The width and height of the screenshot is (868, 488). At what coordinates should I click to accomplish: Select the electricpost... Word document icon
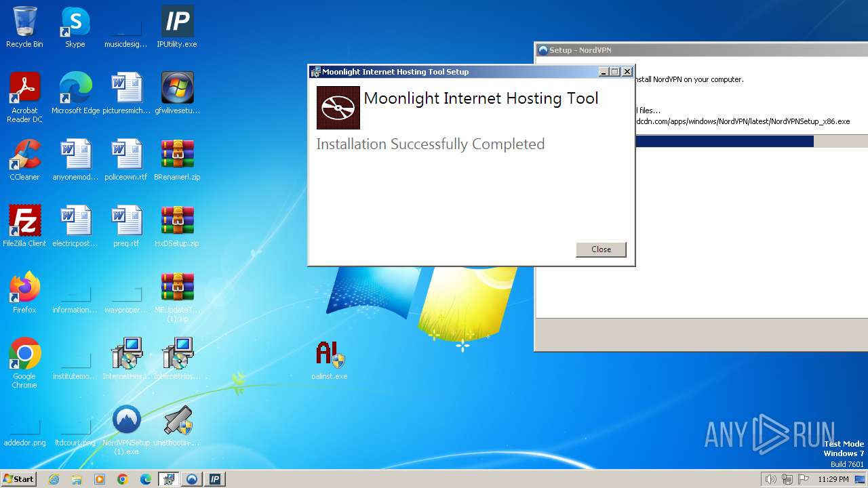(75, 226)
